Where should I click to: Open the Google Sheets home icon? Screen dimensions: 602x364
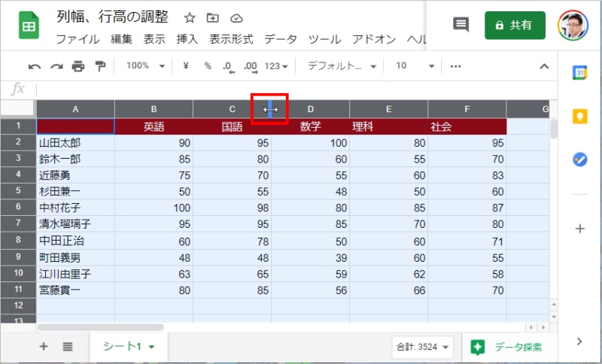coord(29,26)
